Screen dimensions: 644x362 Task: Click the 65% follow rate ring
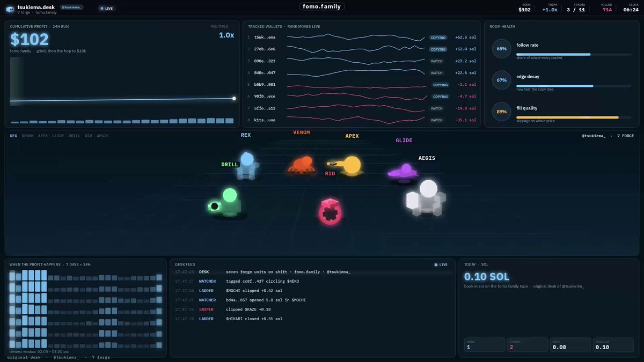(x=501, y=48)
